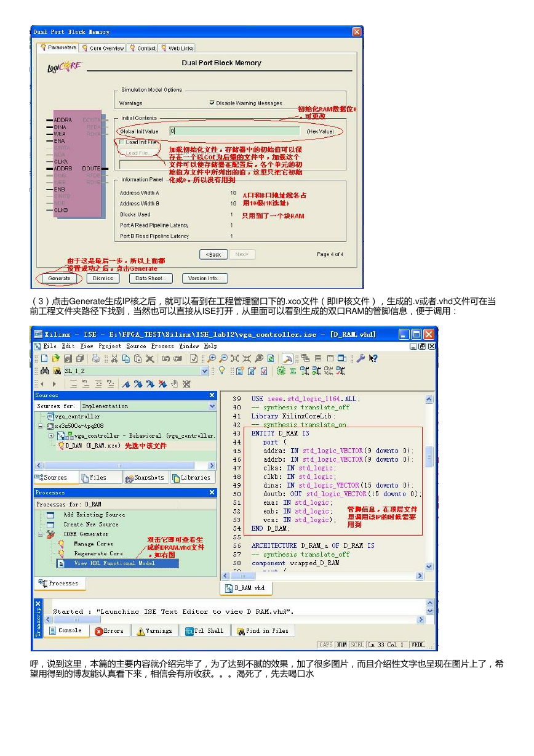Toggle Disable Warning Messages checkbox
Viewport: 534px width, 756px height.
[x=212, y=103]
